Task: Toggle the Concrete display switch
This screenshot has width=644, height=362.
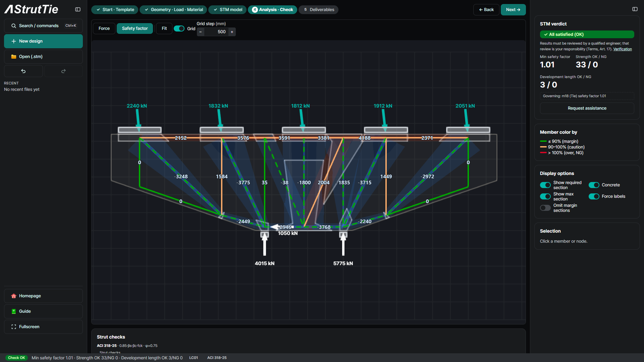Action: [594, 185]
